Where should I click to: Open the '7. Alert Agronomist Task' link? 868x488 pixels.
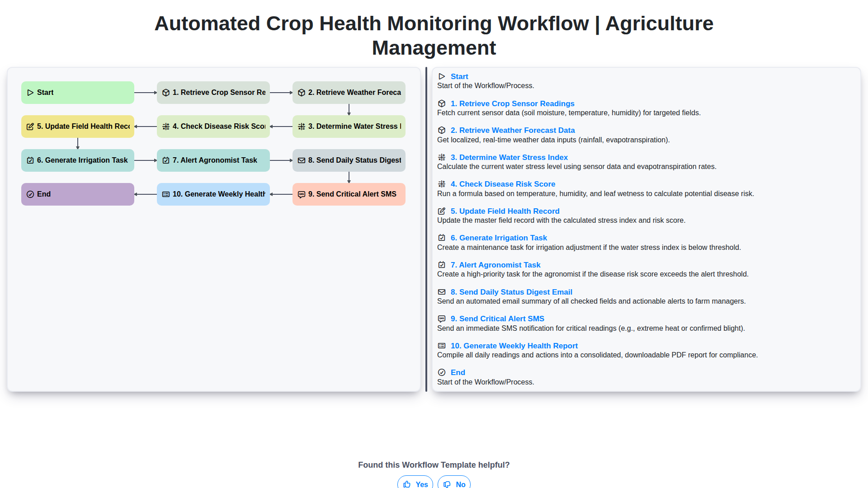(x=495, y=265)
